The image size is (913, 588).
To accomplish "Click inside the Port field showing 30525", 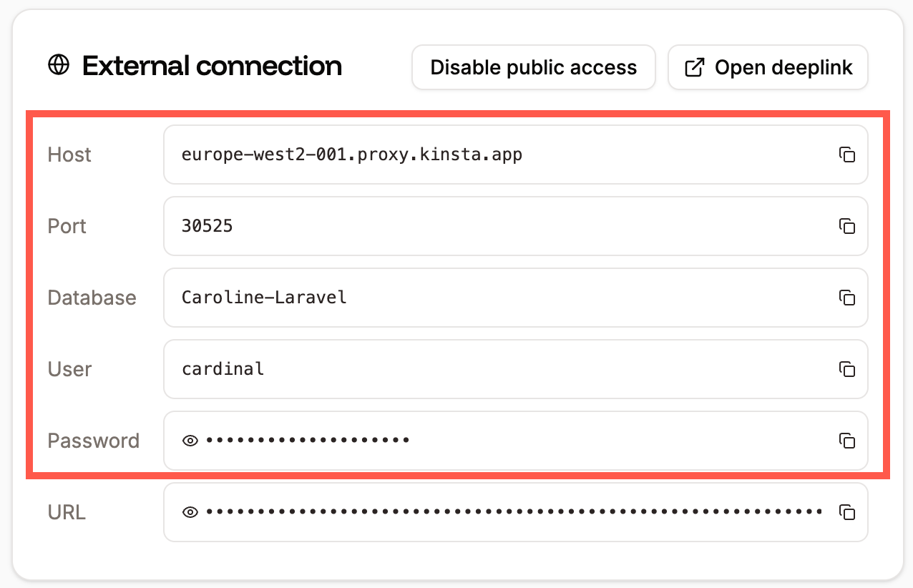I will (x=501, y=226).
